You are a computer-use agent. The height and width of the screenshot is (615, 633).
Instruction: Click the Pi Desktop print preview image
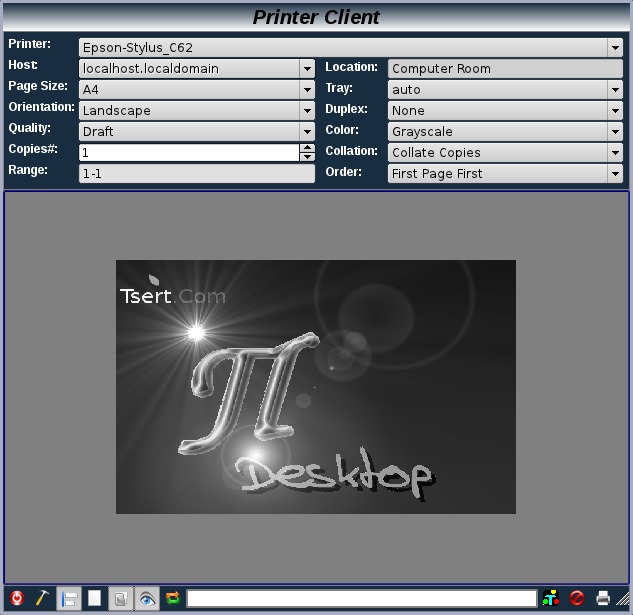316,386
